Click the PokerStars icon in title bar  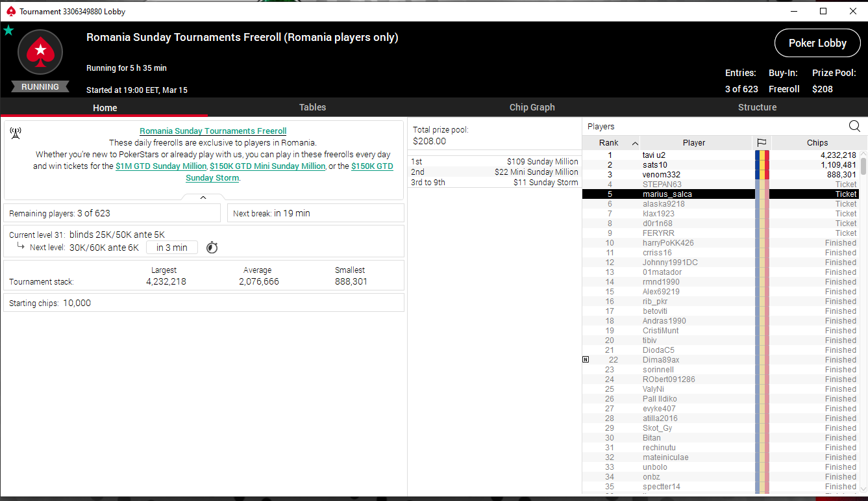(10, 11)
